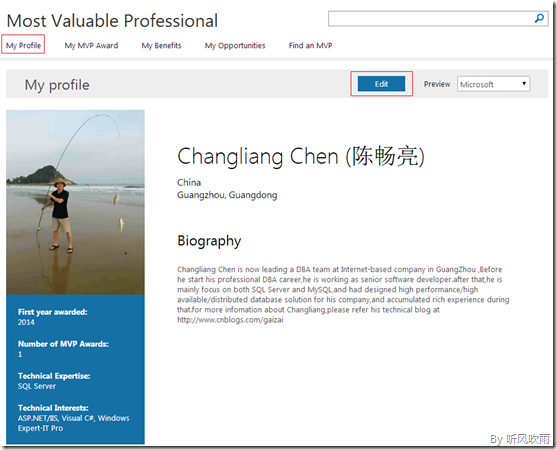
Task: Click the search magnifier icon
Action: tap(539, 18)
